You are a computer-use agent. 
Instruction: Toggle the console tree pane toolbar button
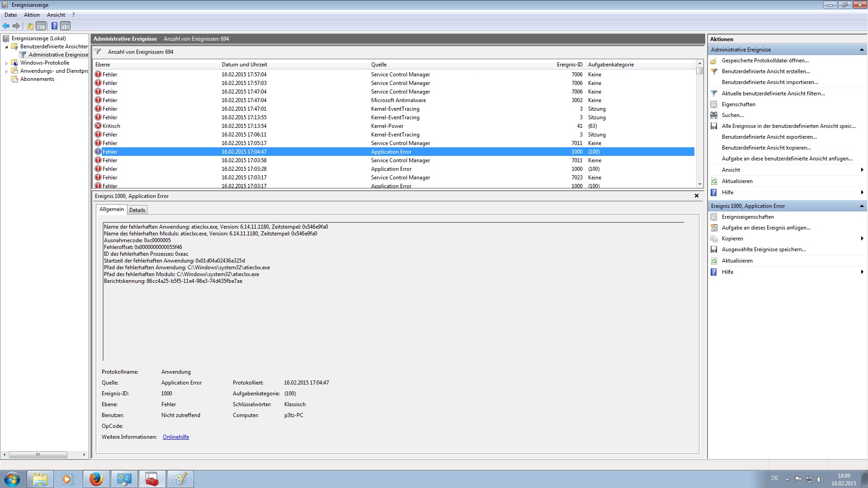pyautogui.click(x=41, y=26)
